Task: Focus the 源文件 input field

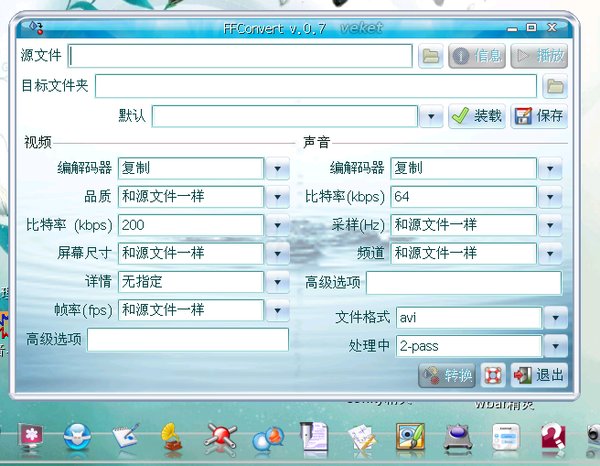Action: click(x=240, y=56)
